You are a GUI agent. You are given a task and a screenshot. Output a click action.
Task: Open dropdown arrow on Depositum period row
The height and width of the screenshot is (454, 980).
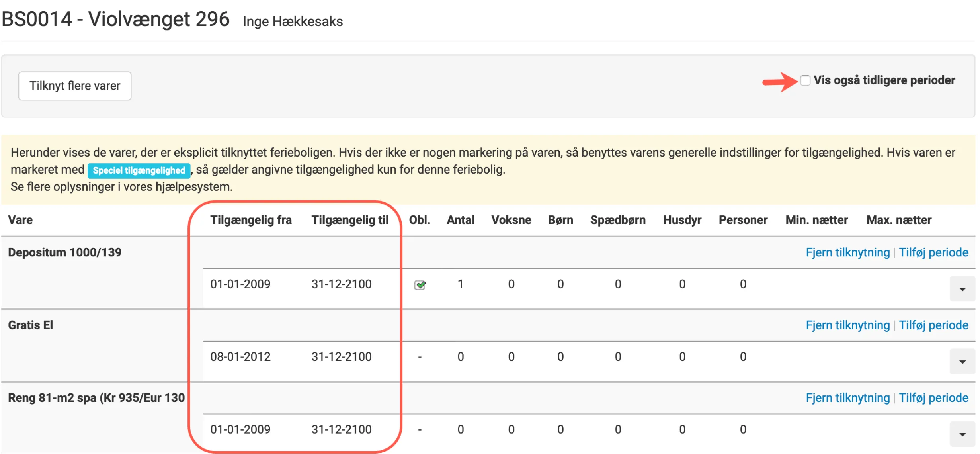coord(962,289)
